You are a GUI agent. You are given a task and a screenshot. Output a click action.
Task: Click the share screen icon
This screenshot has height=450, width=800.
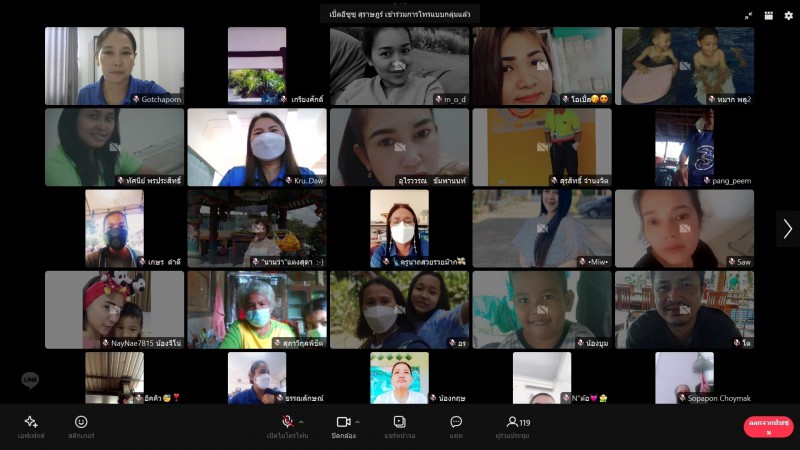pos(400,422)
